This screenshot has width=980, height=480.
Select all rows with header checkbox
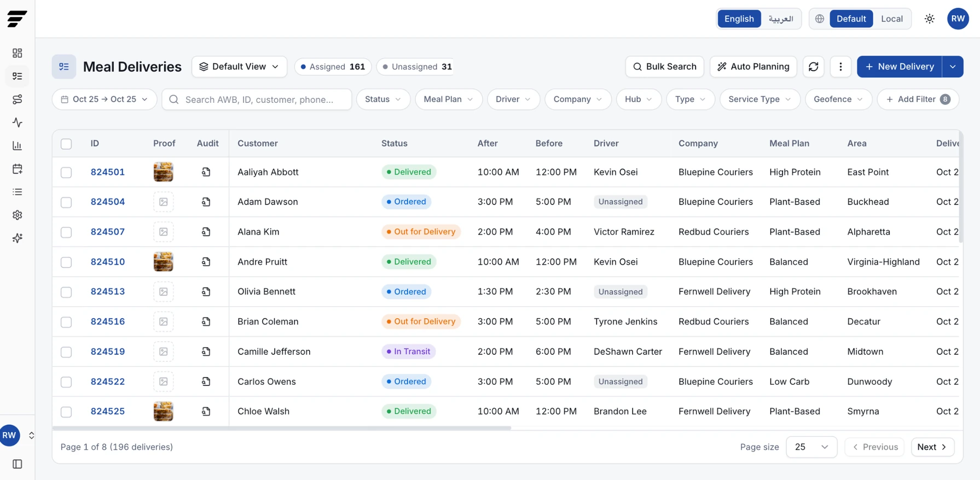[x=66, y=144]
